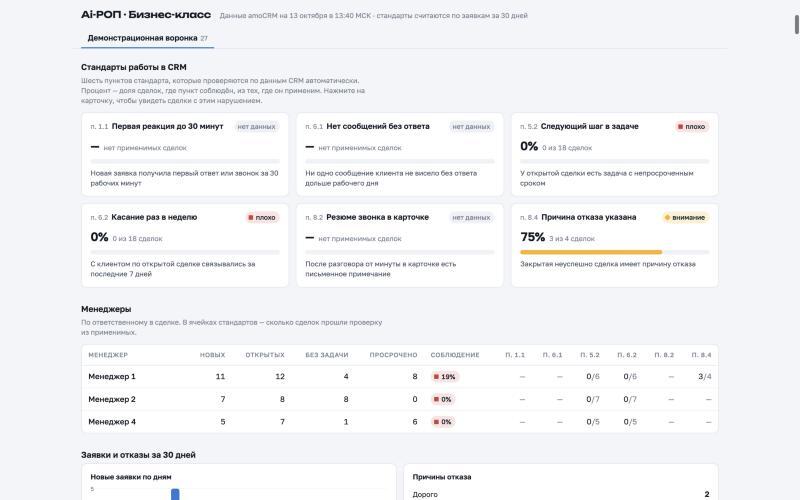800x500 pixels.
Task: Click the 3/4 cell for Менеджер 1
Action: [705, 377]
